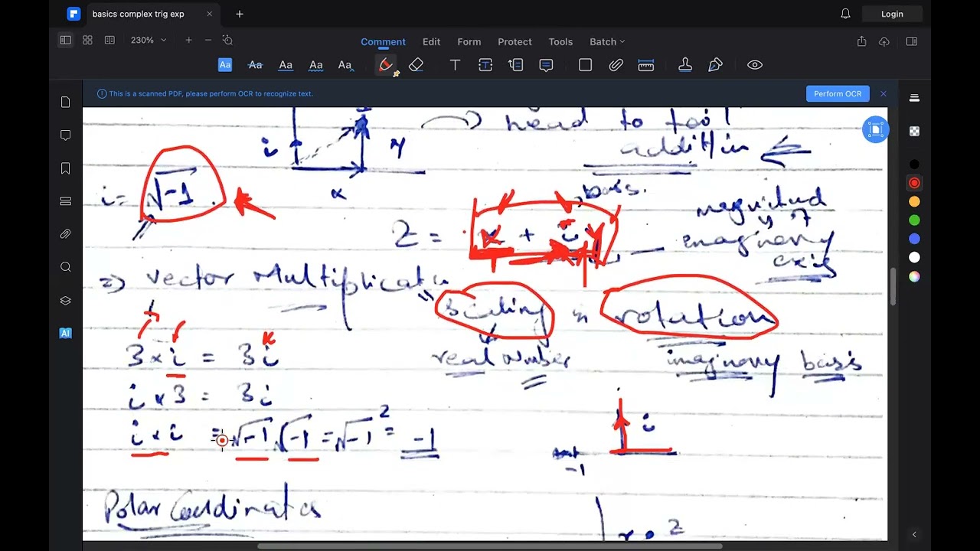This screenshot has height=551, width=980.
Task: Select the Squiggly underline tool
Action: point(315,65)
